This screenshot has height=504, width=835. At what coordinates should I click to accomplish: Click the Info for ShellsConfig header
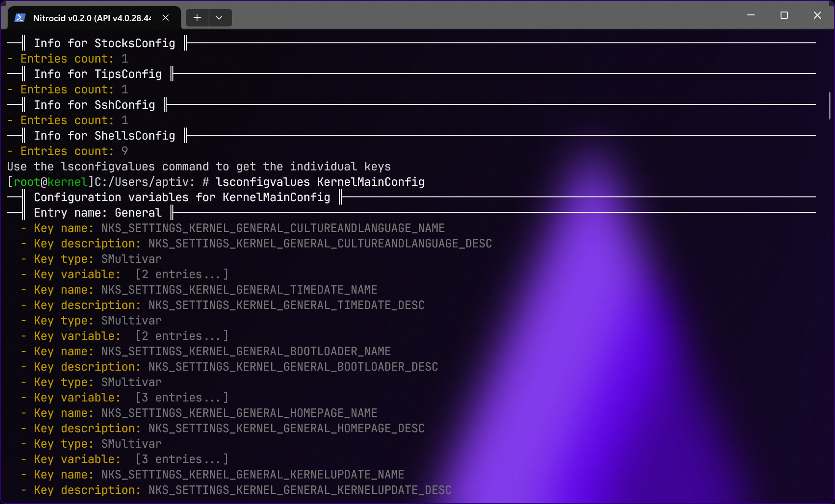click(x=104, y=136)
